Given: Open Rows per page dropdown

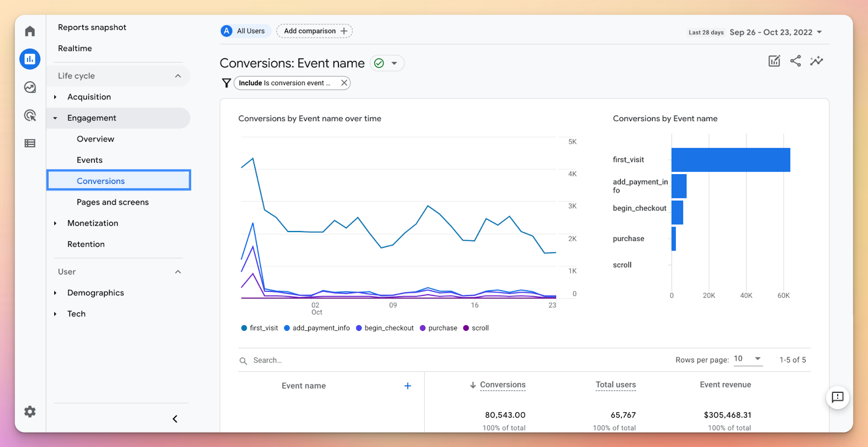Looking at the screenshot, I should (748, 359).
